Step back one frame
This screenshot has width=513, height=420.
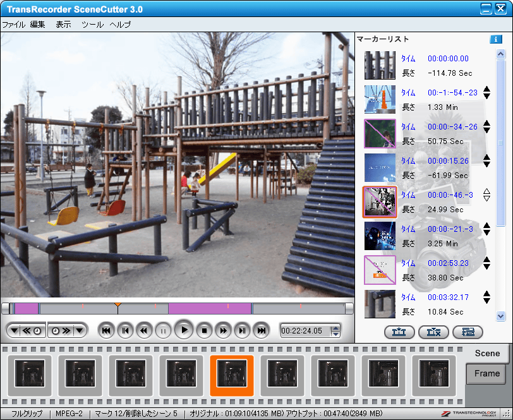[x=125, y=331]
